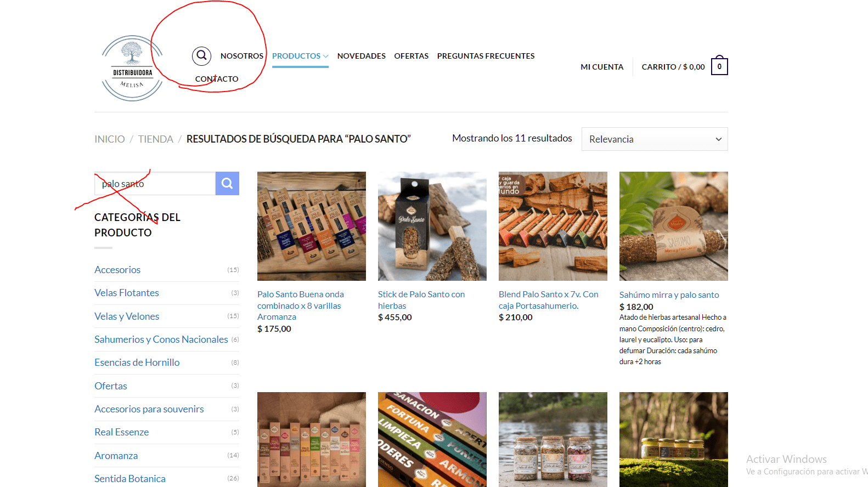Screen dimensions: 868x487
Task: Click the Distribuidora Melisa logo
Action: tap(132, 68)
